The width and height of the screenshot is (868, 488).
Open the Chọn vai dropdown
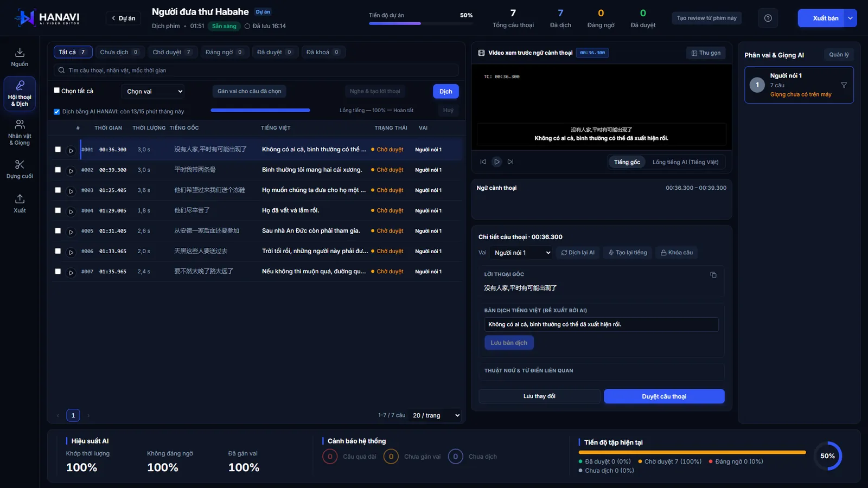pos(154,91)
